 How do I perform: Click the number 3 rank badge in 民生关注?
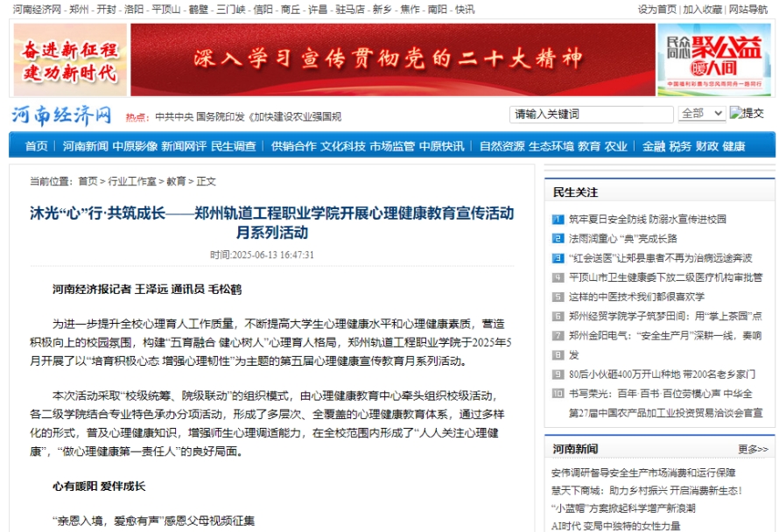tap(558, 258)
